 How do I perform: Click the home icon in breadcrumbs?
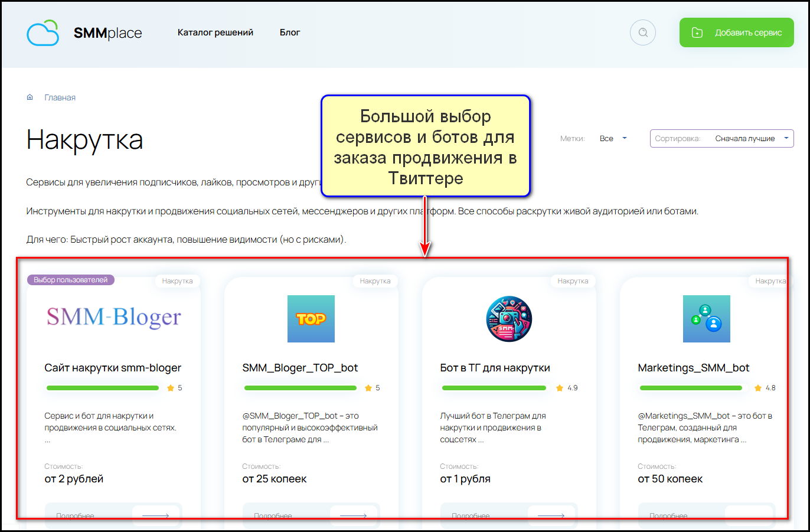point(30,97)
